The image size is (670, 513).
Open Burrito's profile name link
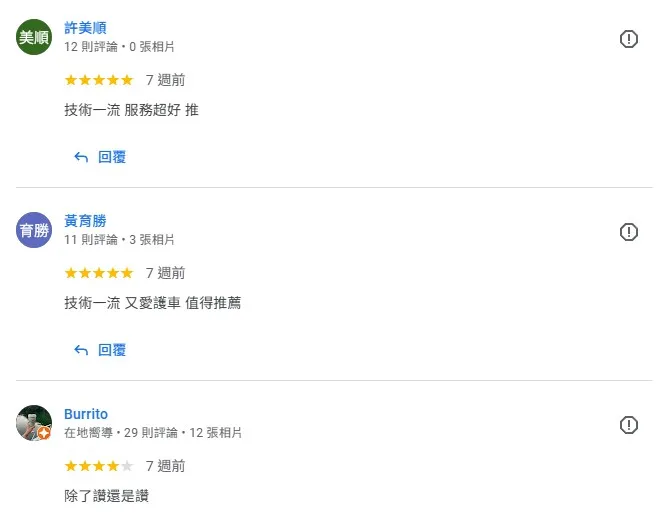86,414
